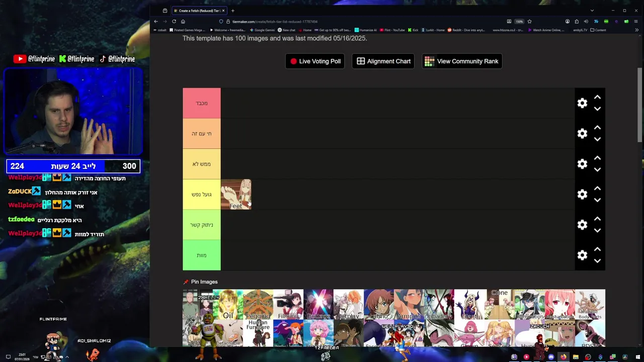The height and width of the screenshot is (362, 644).
Task: Open settings gear for the ממש לא tier
Action: click(x=582, y=164)
